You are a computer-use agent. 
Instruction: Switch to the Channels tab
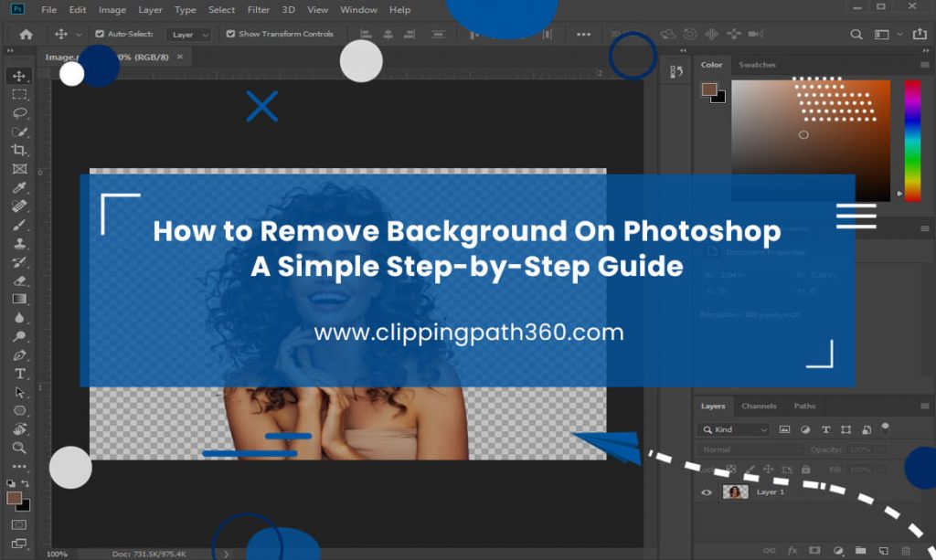[x=759, y=407]
